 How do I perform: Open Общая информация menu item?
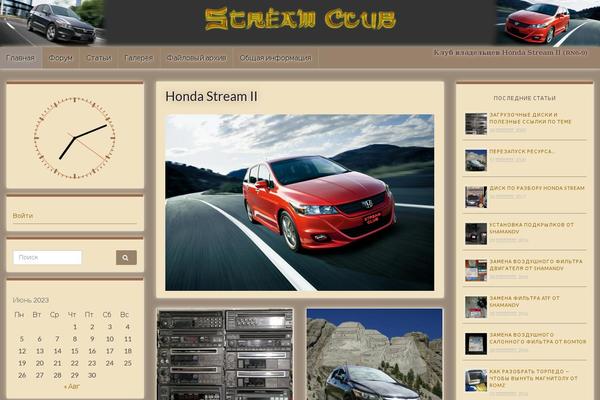276,58
